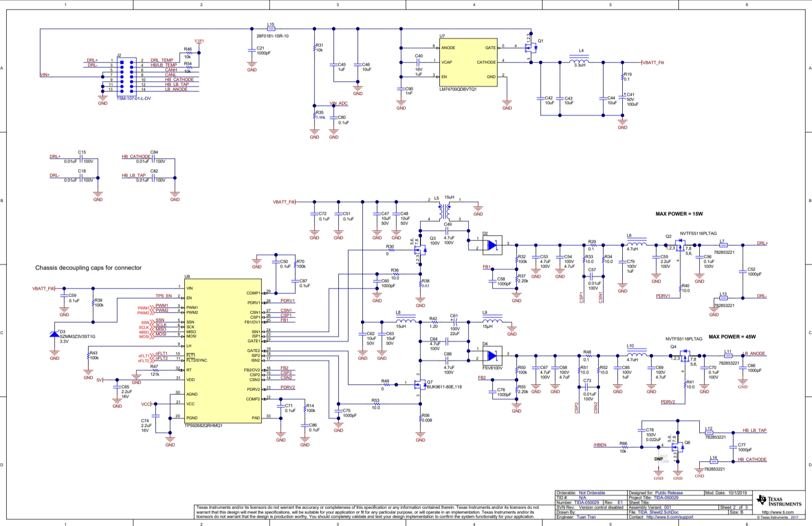Viewport: 812px width, 526px height.
Task: Click the Q7 BUK9611-80E transistor symbol
Action: pyautogui.click(x=419, y=385)
